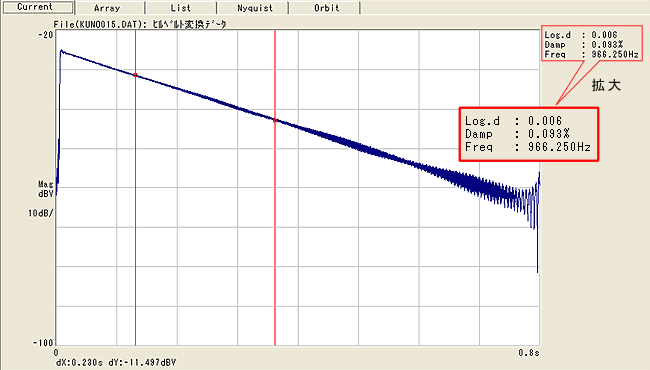Click the -20 top axis label
Viewport: 650px width, 370px height.
point(46,34)
